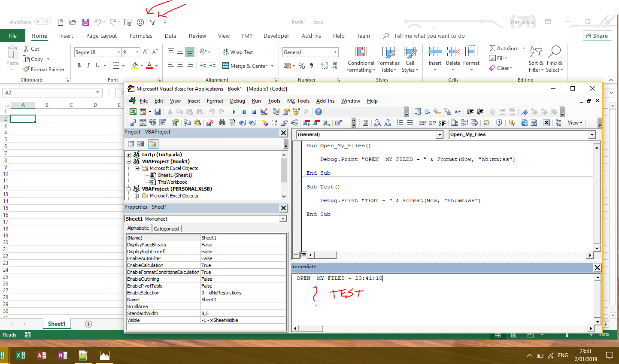Image resolution: width=619 pixels, height=364 pixels.
Task: Click the Outdent icon in VBA Edit toolbar
Action: point(480,112)
